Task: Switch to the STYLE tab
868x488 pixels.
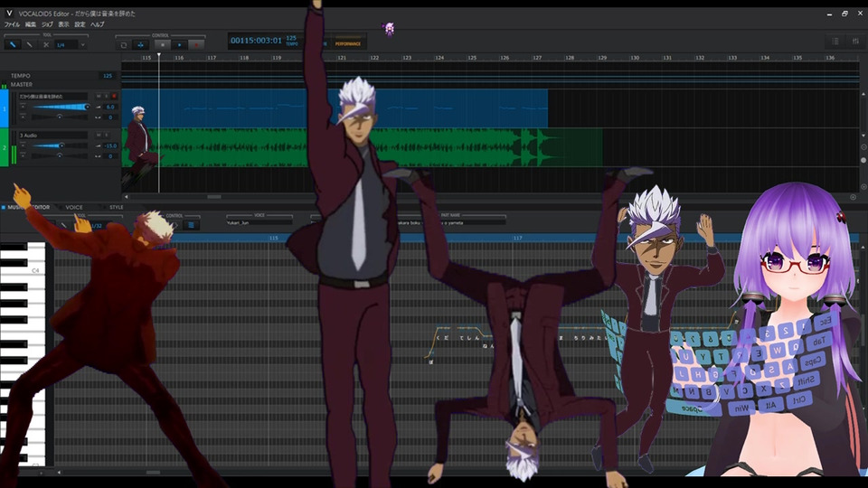Action: (x=117, y=208)
